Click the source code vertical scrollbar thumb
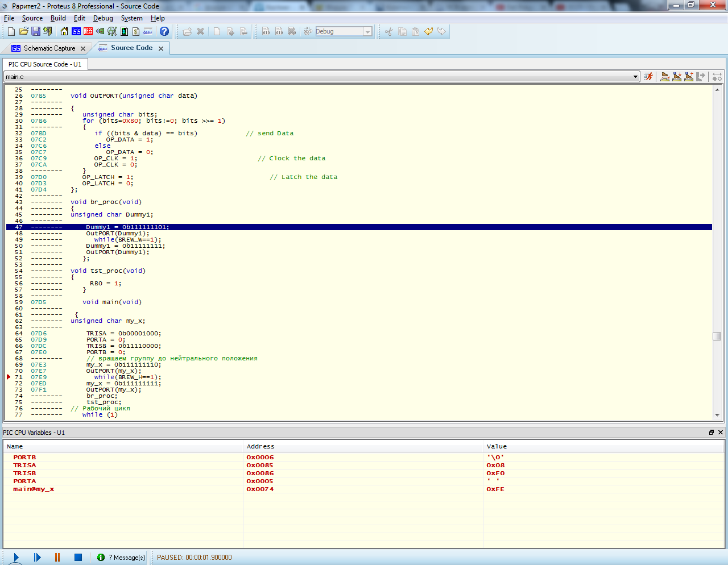Screen dimensions: 728x565 717,336
